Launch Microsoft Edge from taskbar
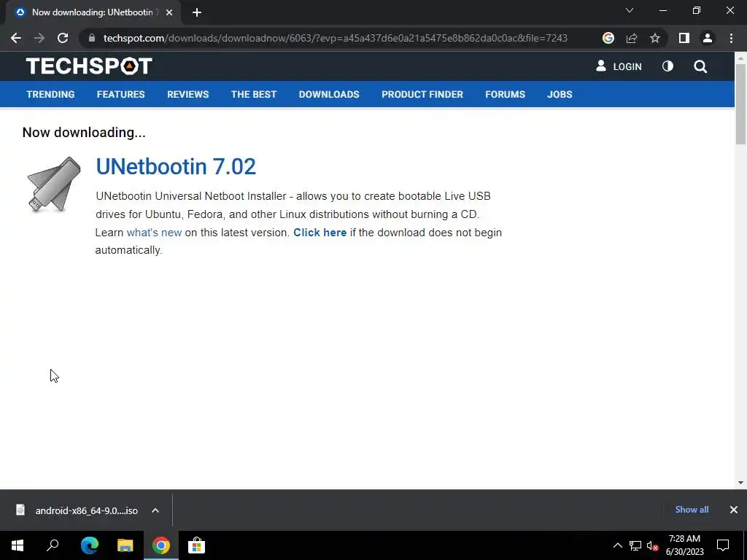The image size is (747, 560). pyautogui.click(x=89, y=545)
